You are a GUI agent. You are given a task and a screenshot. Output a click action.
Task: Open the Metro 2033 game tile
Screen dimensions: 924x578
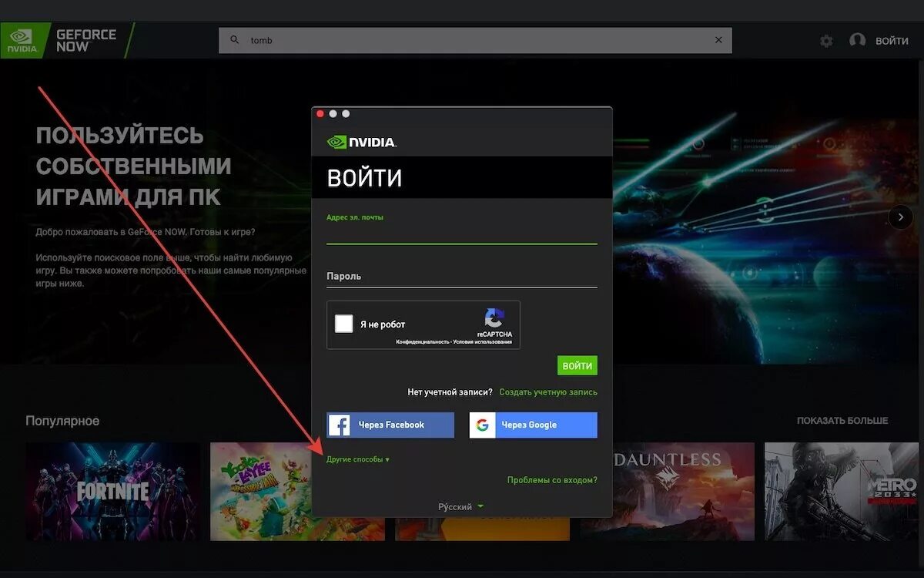[x=842, y=491]
